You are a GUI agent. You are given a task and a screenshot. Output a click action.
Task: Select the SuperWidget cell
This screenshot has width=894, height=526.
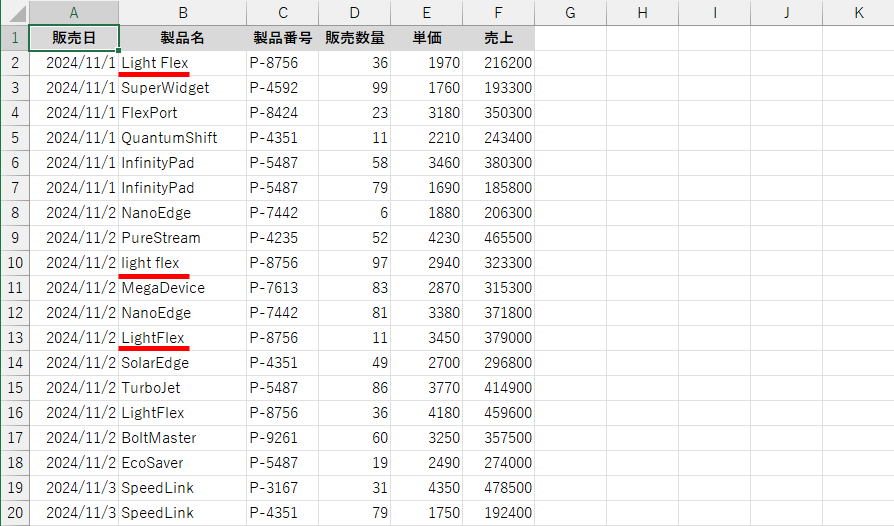pos(182,88)
